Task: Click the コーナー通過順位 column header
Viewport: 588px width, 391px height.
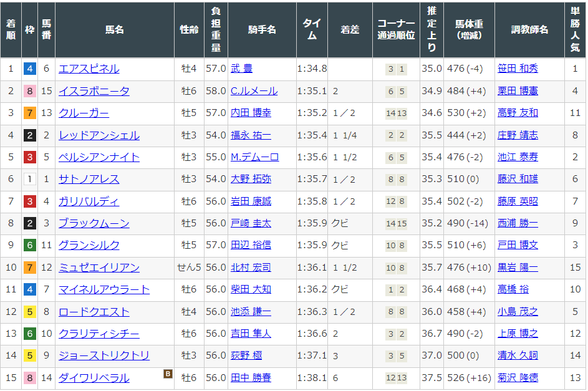Action: point(396,30)
